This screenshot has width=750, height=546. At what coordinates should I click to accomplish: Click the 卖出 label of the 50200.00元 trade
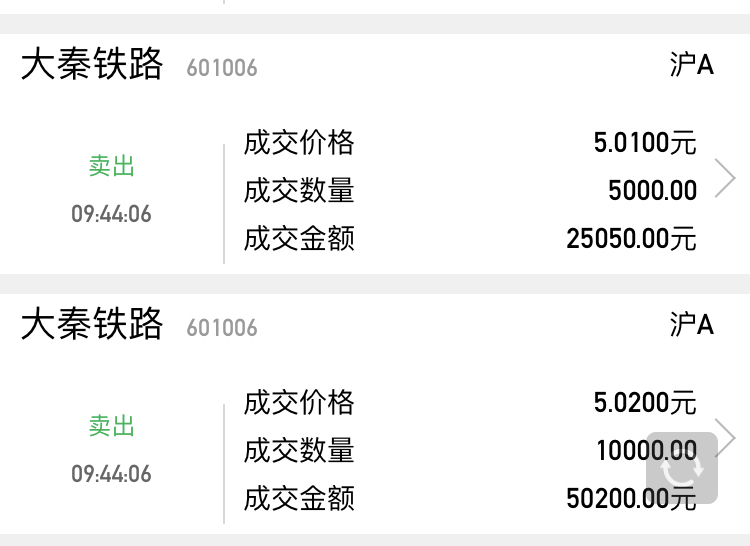tap(111, 426)
